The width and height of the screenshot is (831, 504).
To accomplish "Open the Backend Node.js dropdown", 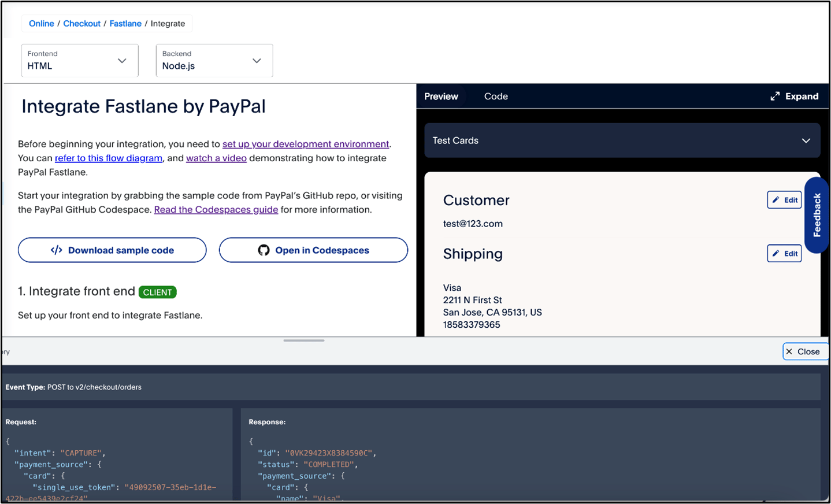I will click(214, 61).
